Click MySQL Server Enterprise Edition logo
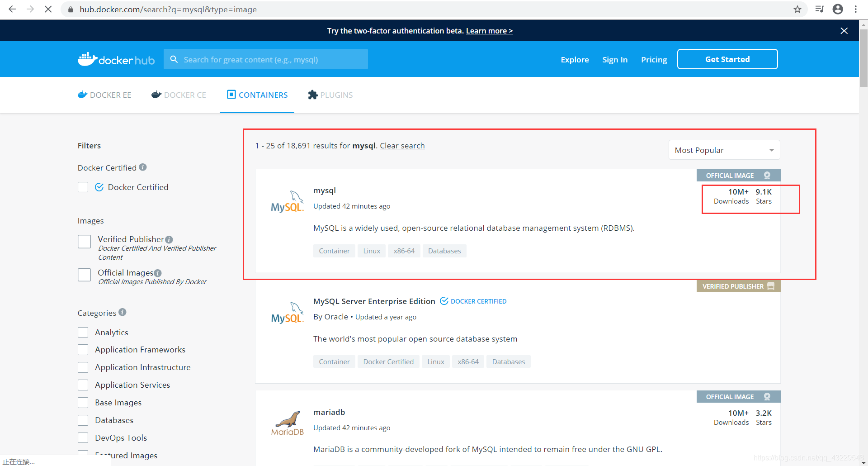This screenshot has height=466, width=868. [287, 313]
